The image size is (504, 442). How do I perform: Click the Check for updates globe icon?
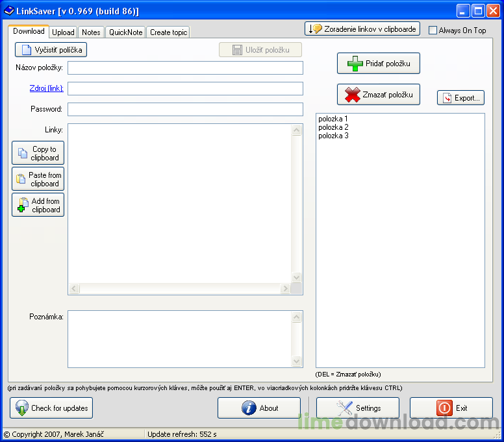pos(22,408)
